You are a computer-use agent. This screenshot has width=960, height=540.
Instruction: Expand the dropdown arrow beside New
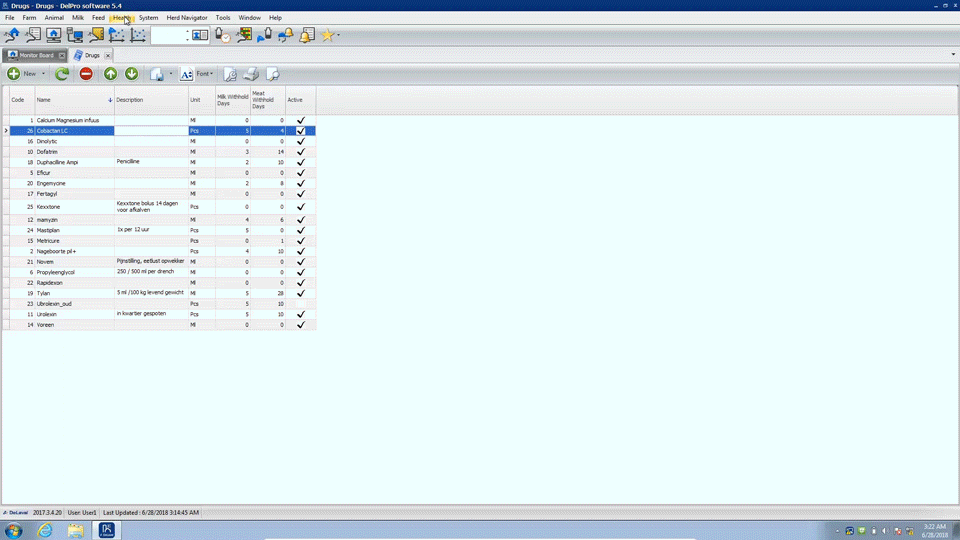click(x=44, y=74)
